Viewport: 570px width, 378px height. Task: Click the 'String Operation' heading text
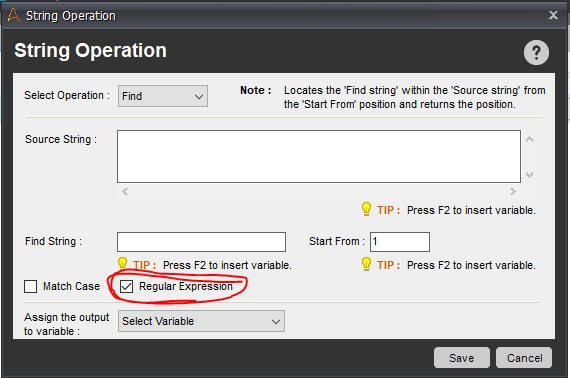click(x=91, y=51)
